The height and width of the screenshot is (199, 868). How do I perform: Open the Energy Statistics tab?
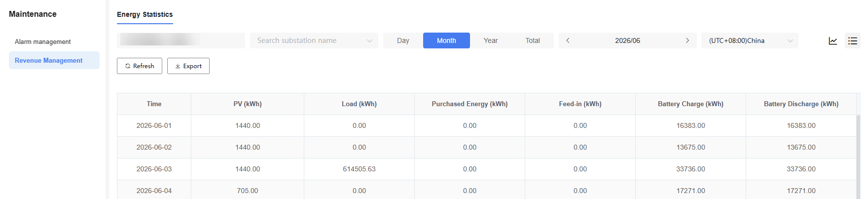click(145, 14)
